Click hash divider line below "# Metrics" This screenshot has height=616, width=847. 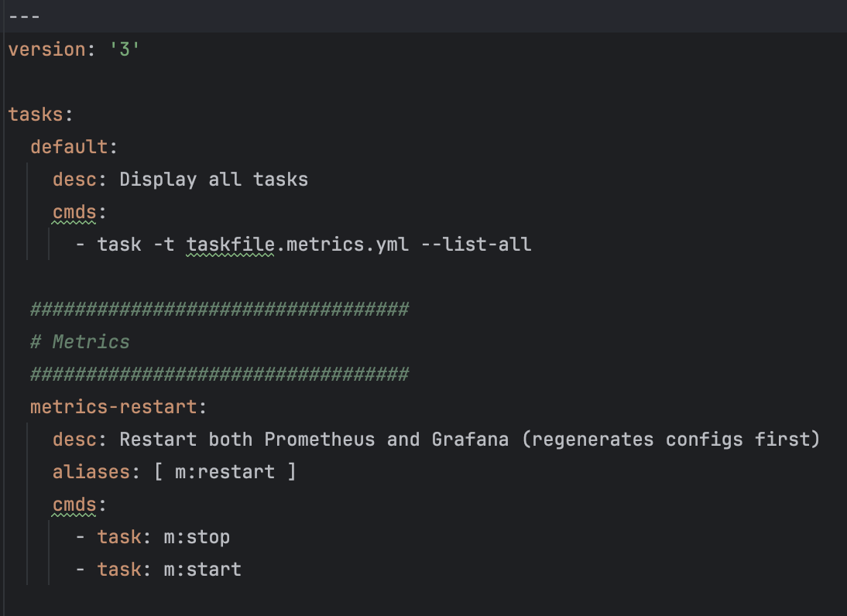pyautogui.click(x=219, y=375)
